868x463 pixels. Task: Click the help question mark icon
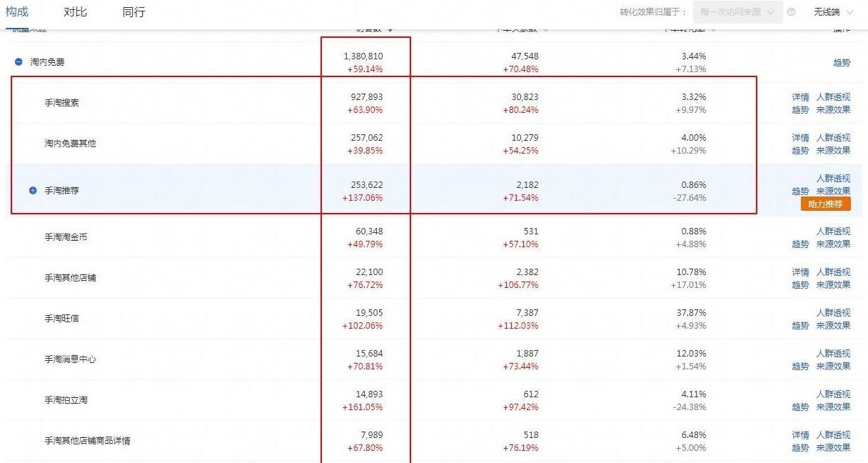coord(791,12)
